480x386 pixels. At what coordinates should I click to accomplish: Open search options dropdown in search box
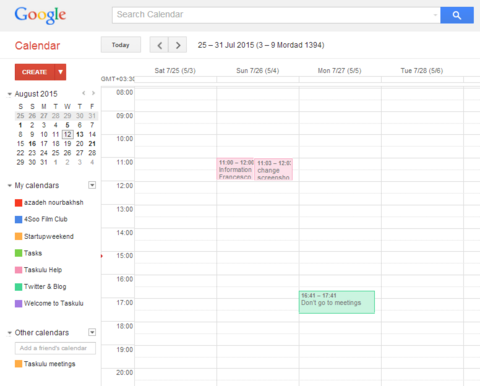coord(435,15)
